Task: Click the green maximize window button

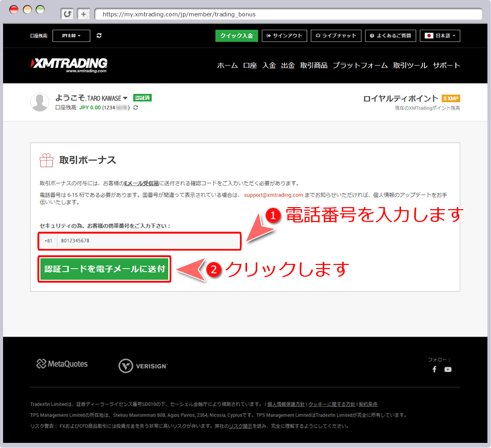Action: pos(40,10)
